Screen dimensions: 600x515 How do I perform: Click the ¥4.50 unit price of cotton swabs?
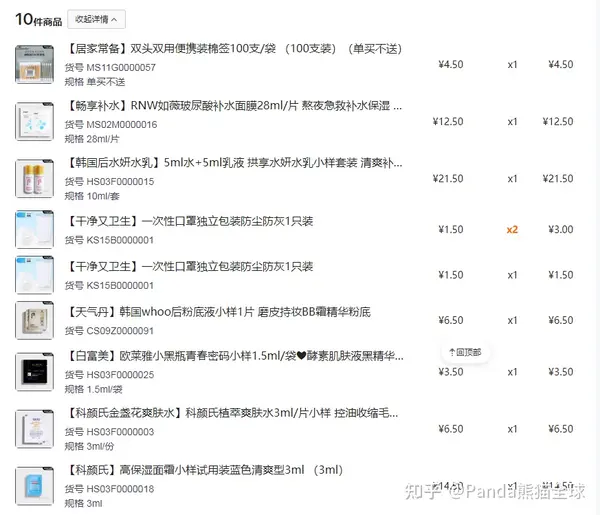(451, 65)
